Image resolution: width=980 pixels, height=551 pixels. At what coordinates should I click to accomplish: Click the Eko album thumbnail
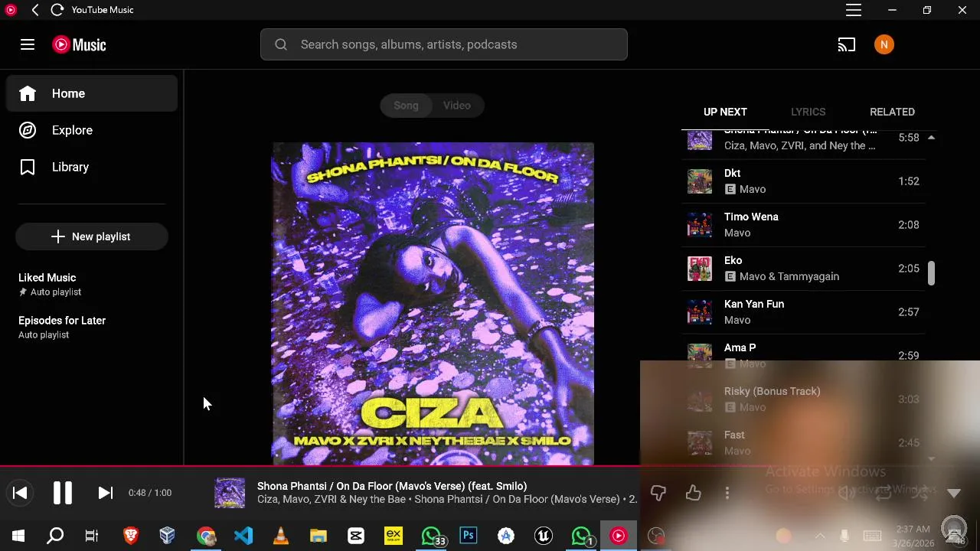[x=700, y=269]
